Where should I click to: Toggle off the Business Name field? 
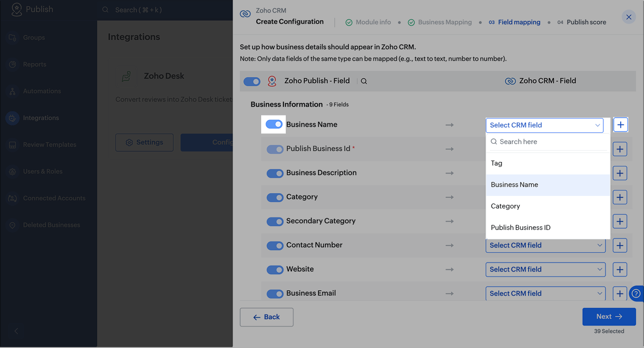[274, 124]
